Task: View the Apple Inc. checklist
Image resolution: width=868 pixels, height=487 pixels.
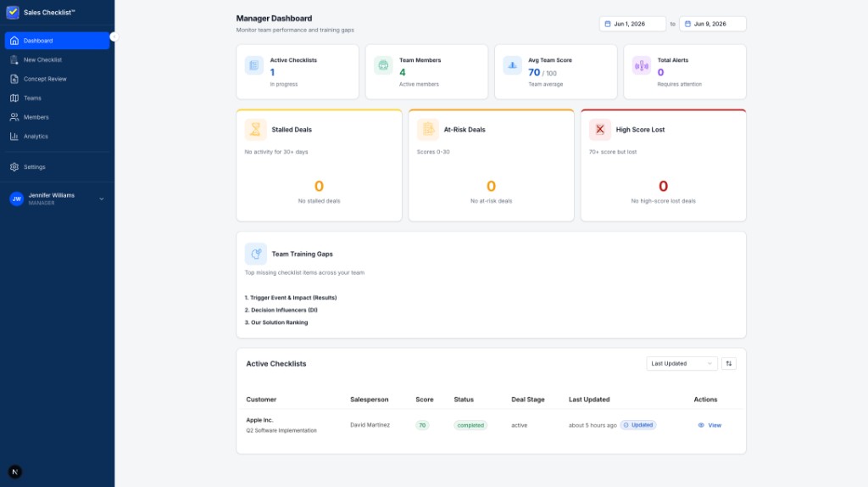Action: (x=709, y=425)
